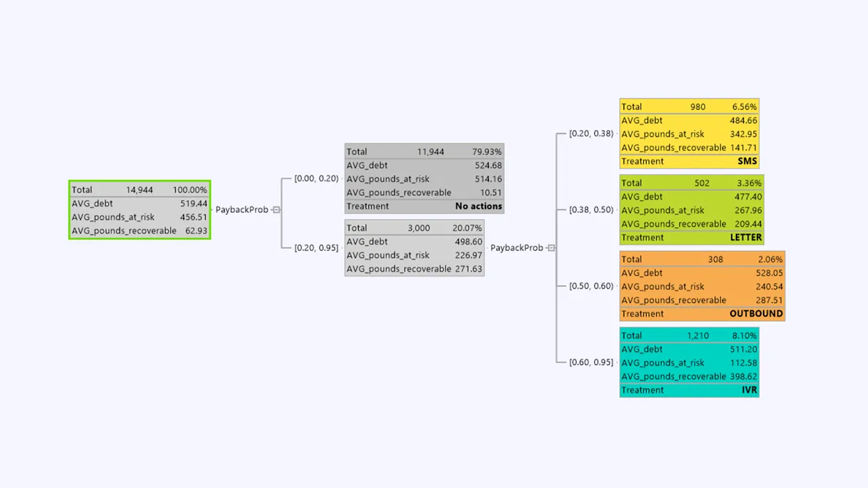Image resolution: width=868 pixels, height=488 pixels.
Task: Click the Treatment SMS row
Action: [689, 161]
